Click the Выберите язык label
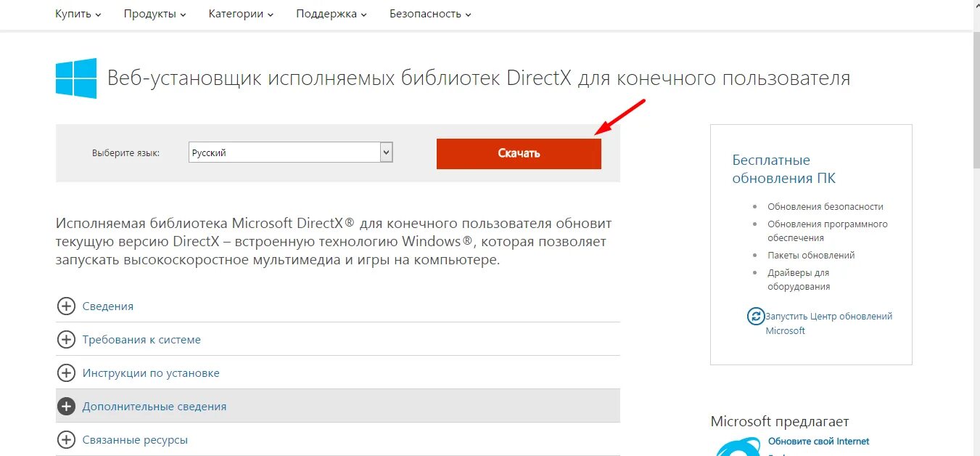The width and height of the screenshot is (980, 456). (x=125, y=153)
